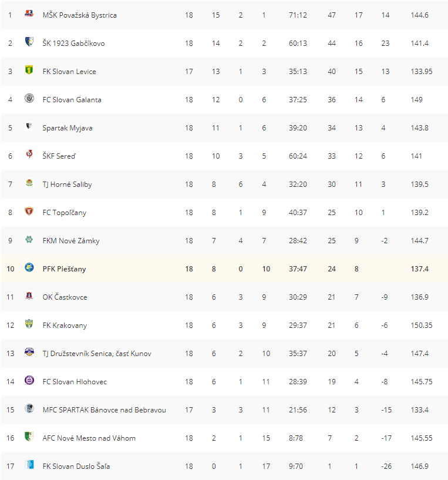Open FK Krakovany team details
Image resolution: width=448 pixels, height=480 pixels.
(x=65, y=325)
